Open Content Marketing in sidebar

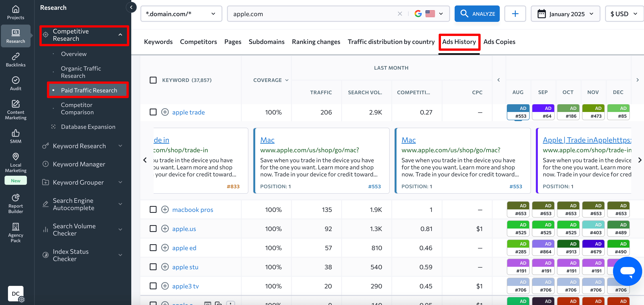coord(15,110)
